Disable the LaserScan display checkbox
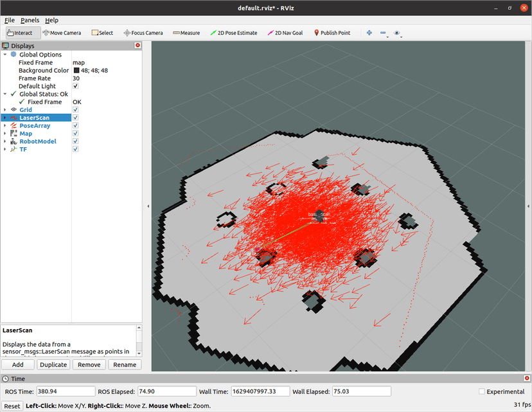The image size is (532, 412). (76, 118)
